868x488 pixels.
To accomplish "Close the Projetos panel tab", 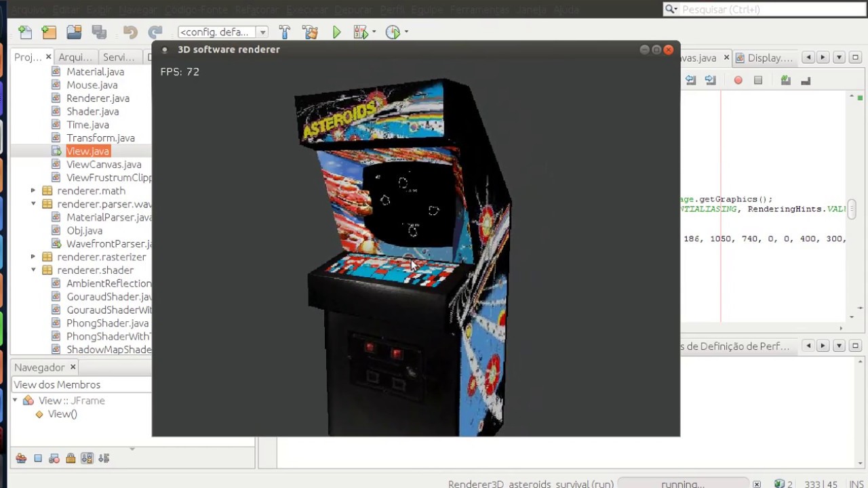I will 48,58.
